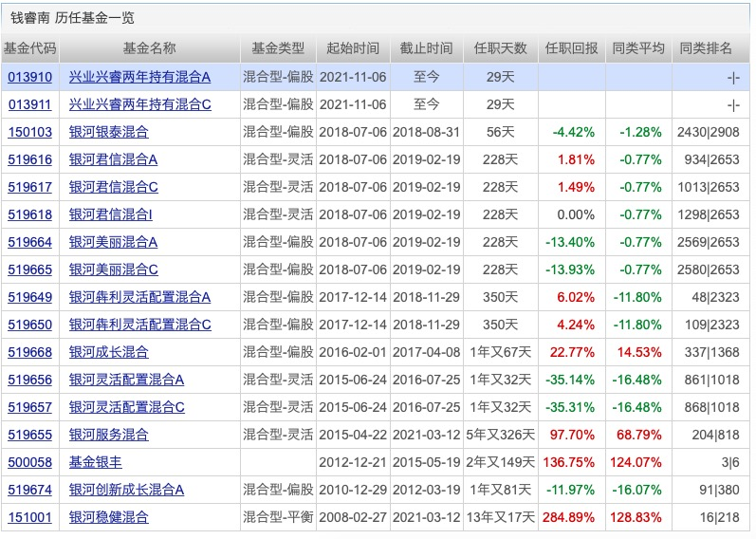756x539 pixels.
Task: Open fund code link 013910
Action: pos(30,77)
